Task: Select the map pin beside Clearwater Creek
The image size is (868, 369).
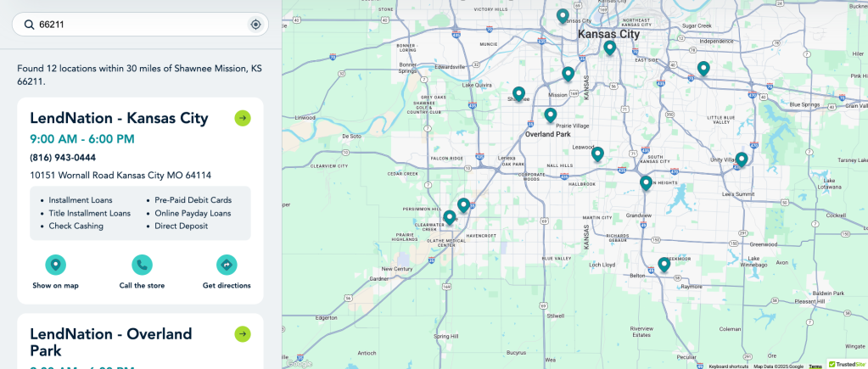Action: 450,217
